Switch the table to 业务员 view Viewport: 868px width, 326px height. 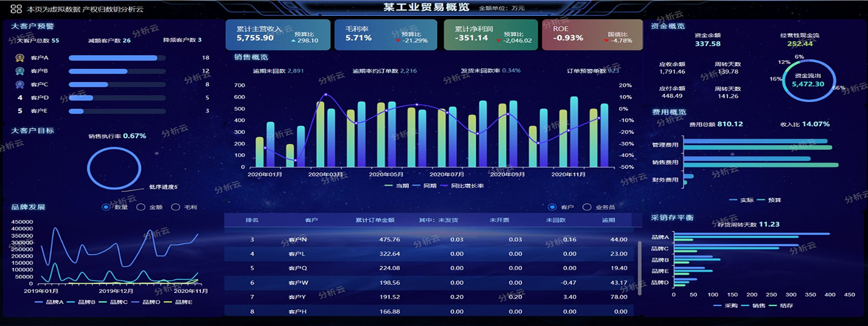[587, 207]
